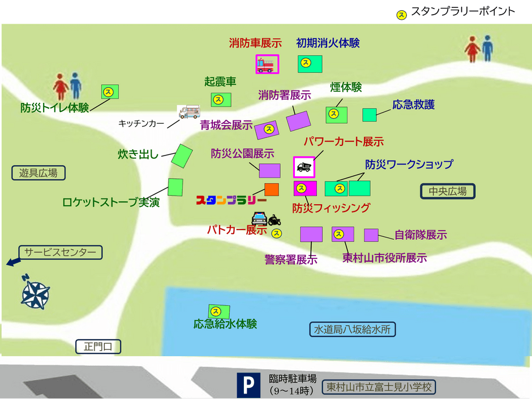
Task: Select the 煙体験 label text
Action: 346,87
